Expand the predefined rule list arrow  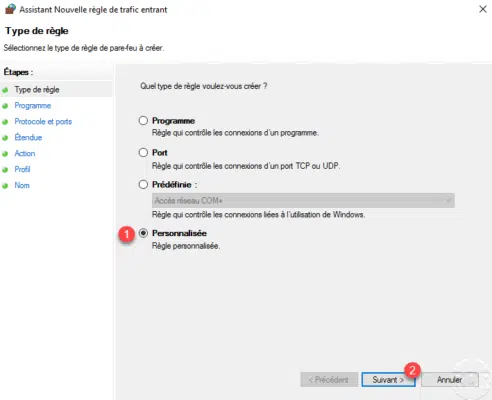(x=448, y=200)
